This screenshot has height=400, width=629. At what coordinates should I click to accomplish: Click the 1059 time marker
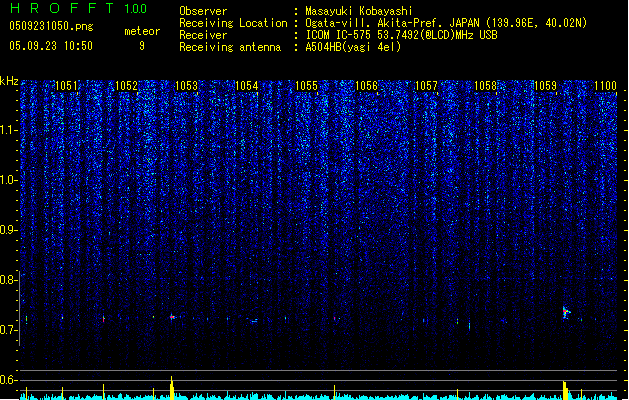[546, 86]
